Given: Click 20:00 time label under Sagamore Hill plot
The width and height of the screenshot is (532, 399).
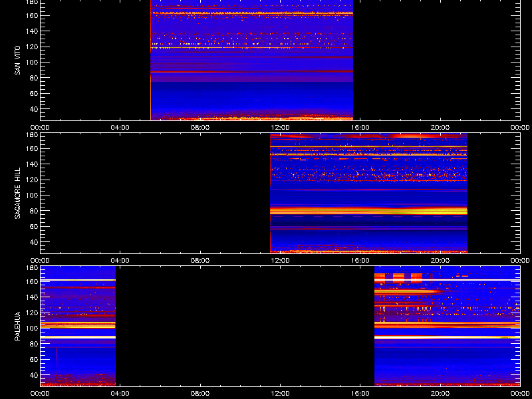Looking at the screenshot, I should 440,261.
